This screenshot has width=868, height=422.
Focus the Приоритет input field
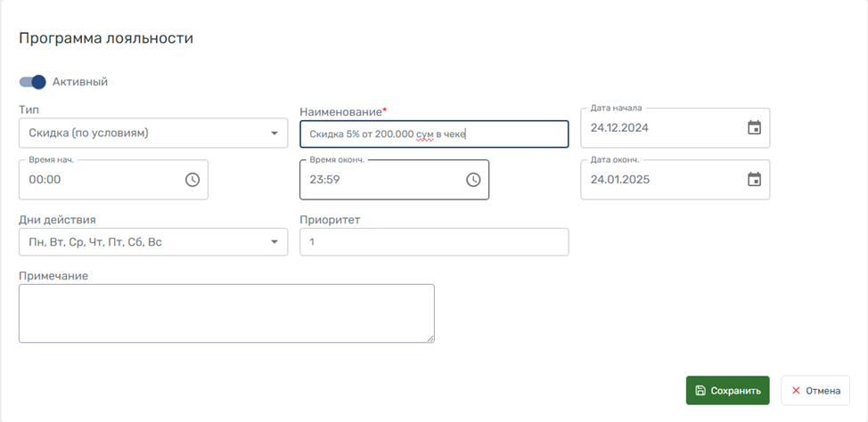pyautogui.click(x=434, y=242)
